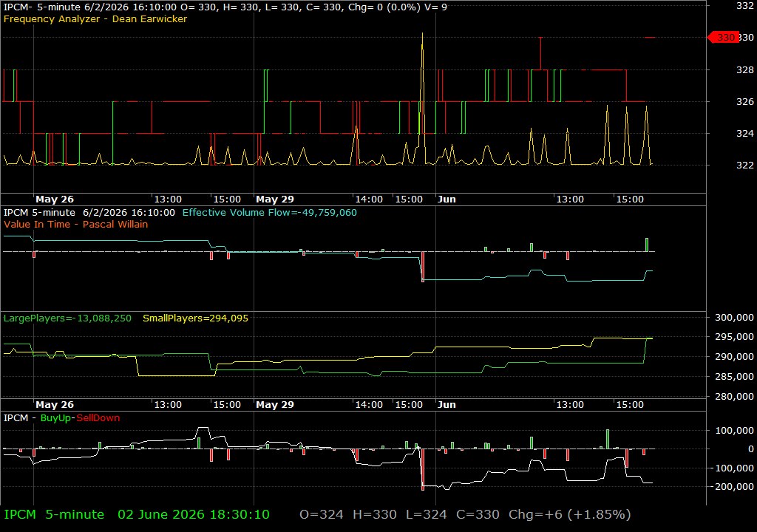This screenshot has width=757, height=532.
Task: Click the C=330 value in the status bar
Action: [x=478, y=514]
